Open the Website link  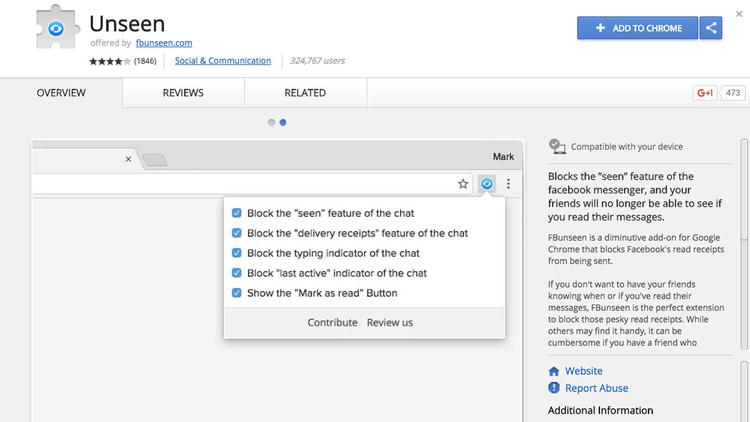coord(584,371)
